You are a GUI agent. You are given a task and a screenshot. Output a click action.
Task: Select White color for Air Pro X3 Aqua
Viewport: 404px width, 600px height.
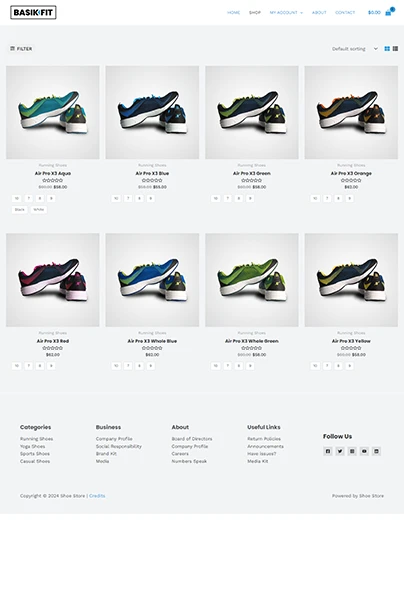39,209
